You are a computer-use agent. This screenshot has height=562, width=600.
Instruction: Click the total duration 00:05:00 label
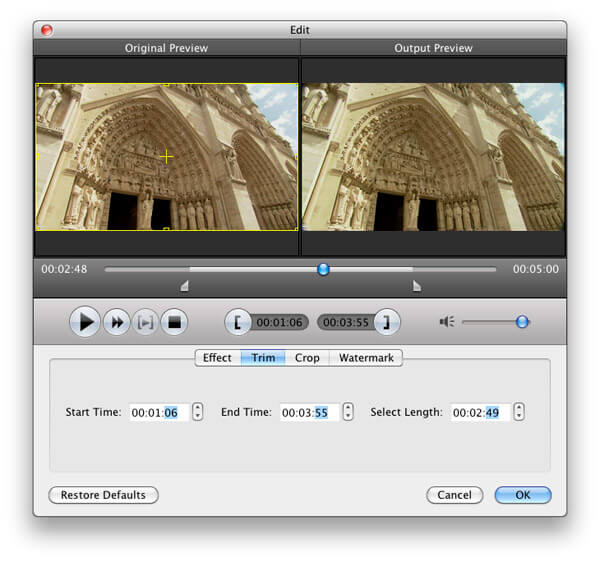(536, 269)
